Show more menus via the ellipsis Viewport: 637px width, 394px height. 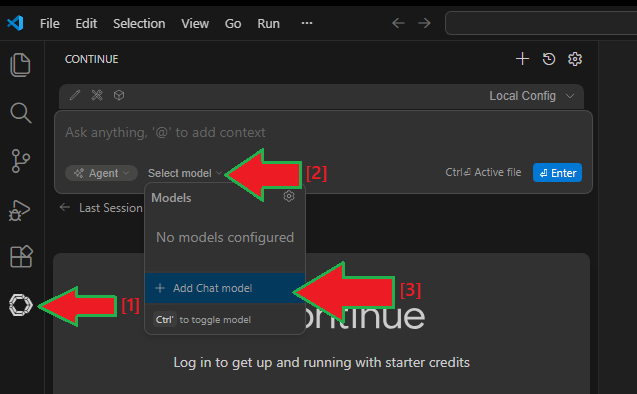coord(307,23)
